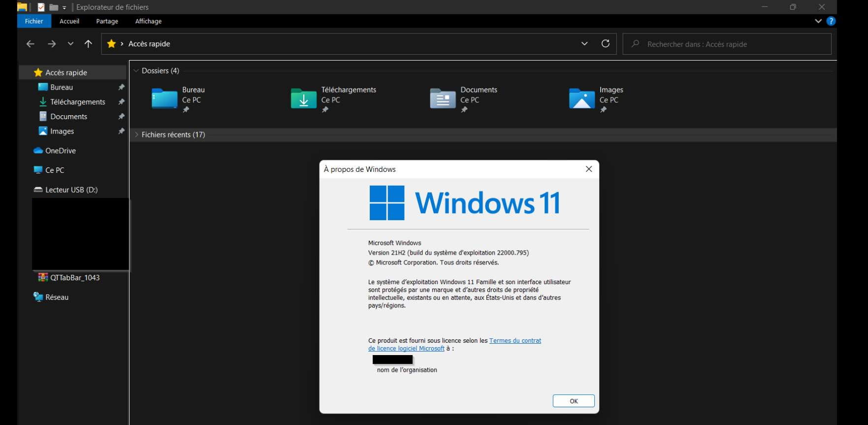Image resolution: width=868 pixels, height=425 pixels.
Task: Expand the ribbon with chevron arrow
Action: pyautogui.click(x=818, y=21)
